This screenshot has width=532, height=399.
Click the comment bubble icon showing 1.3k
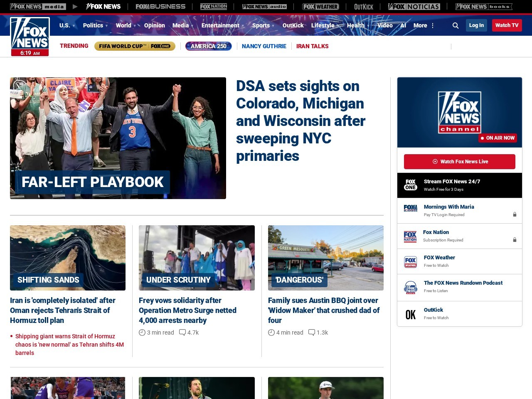point(312,332)
